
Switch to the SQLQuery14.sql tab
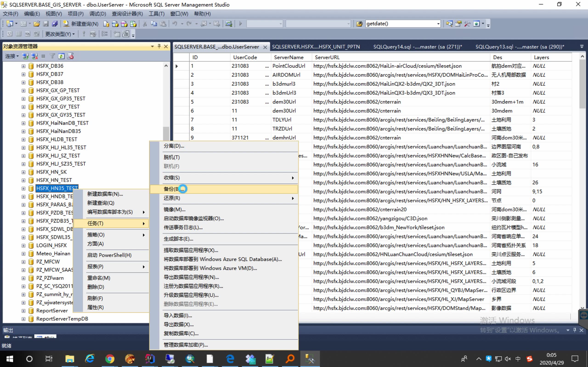point(417,47)
